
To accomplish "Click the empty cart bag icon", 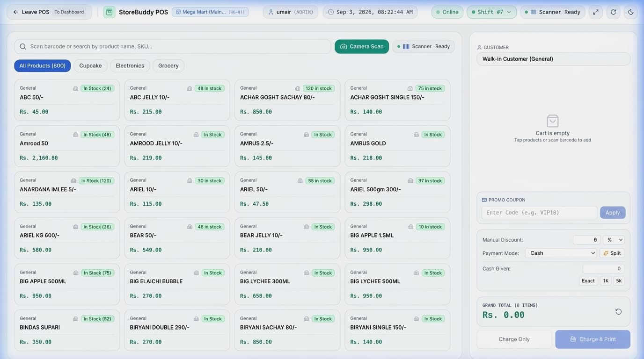I will pos(553,121).
